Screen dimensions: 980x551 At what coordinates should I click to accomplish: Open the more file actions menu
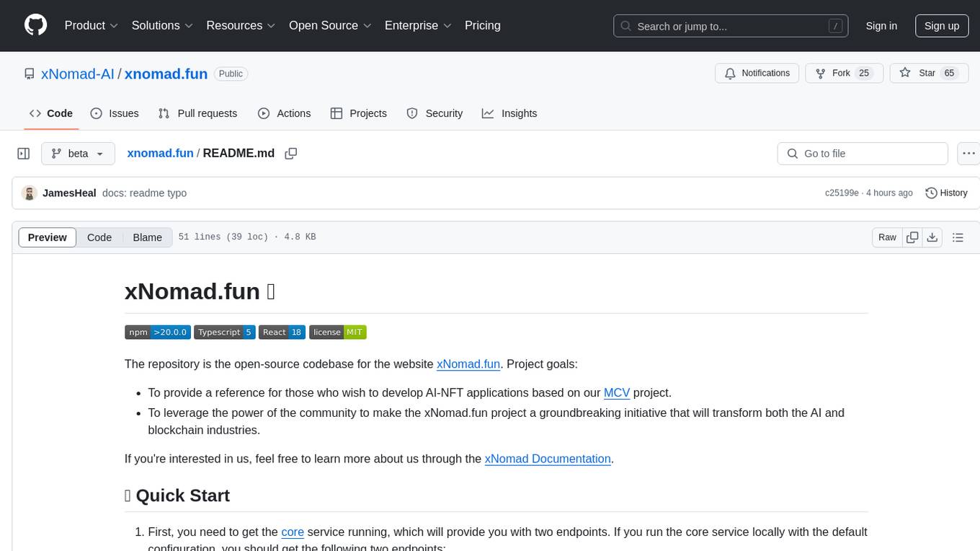click(968, 154)
